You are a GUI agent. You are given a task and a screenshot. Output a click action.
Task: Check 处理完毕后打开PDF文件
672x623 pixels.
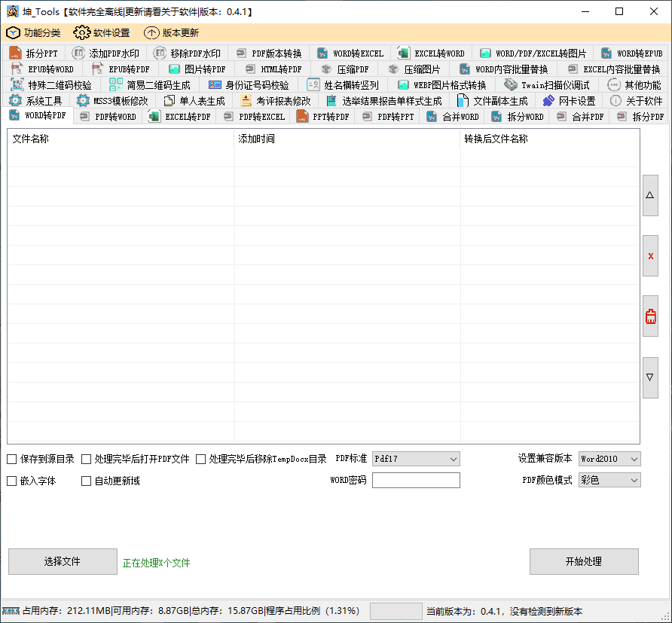tap(86, 459)
